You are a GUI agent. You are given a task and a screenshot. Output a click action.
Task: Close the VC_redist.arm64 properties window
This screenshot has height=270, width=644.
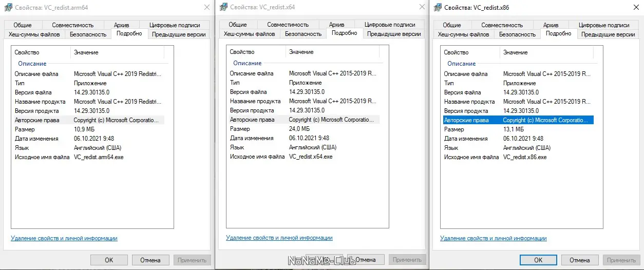207,8
